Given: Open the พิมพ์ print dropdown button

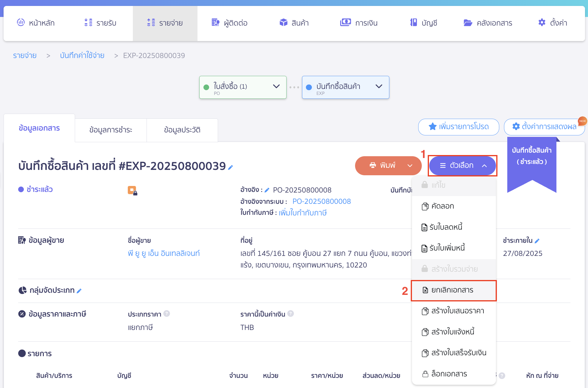Looking at the screenshot, I should click(410, 166).
